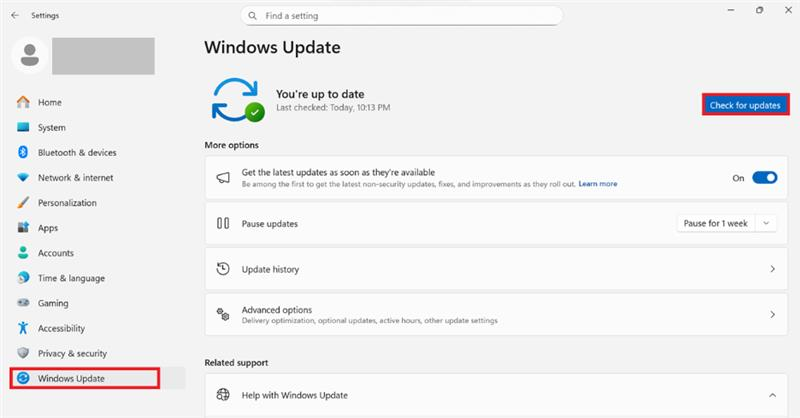Click the Network & internet wifi icon
The width and height of the screenshot is (800, 418).
pyautogui.click(x=23, y=178)
